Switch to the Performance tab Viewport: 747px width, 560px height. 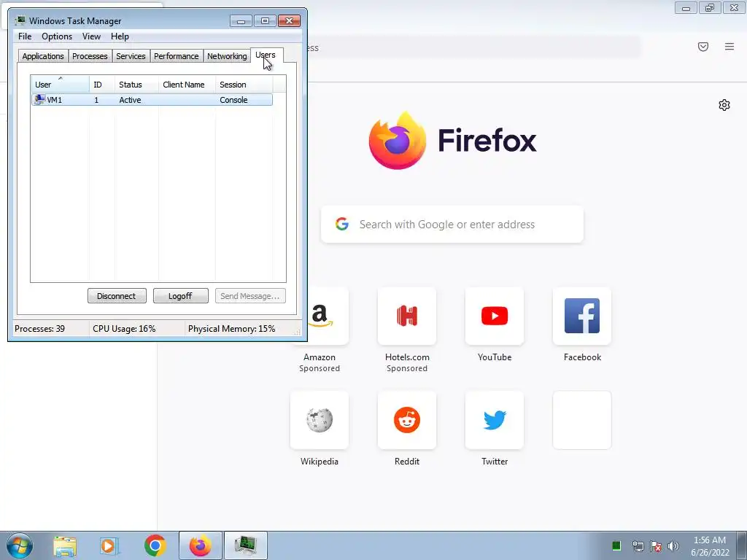click(x=177, y=56)
